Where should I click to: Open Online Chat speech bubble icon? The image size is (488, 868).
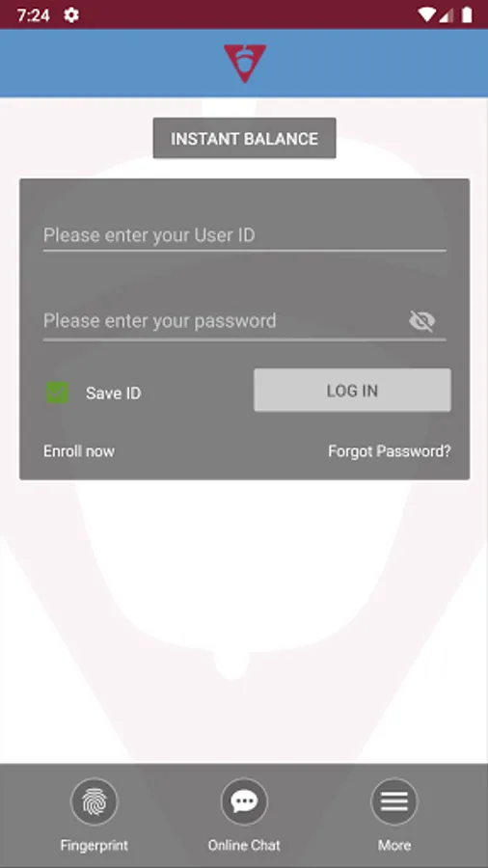tap(244, 801)
